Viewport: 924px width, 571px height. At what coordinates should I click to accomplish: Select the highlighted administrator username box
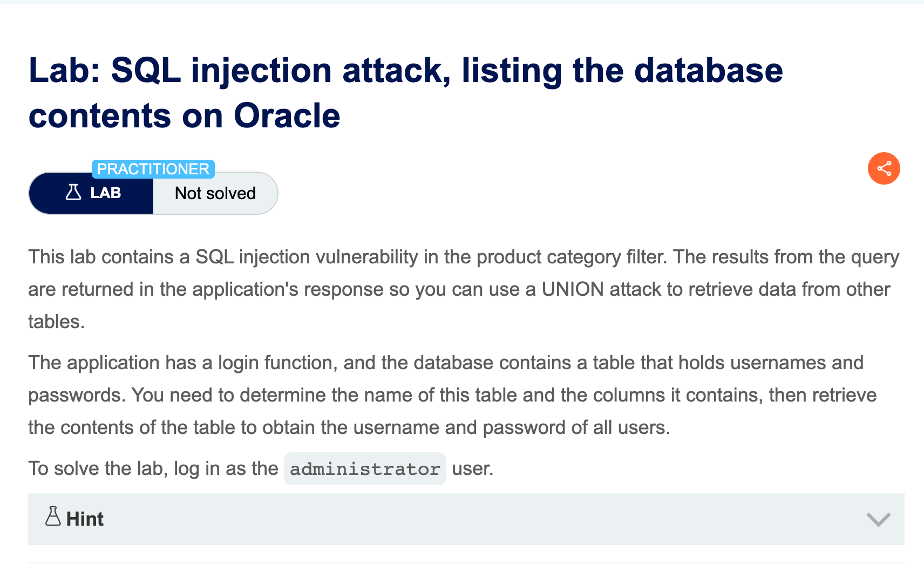tap(365, 468)
